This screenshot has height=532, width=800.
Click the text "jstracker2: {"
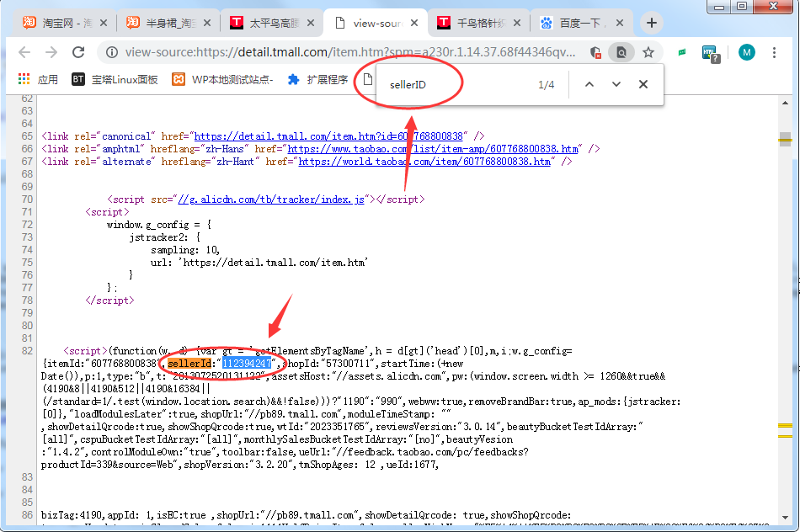click(165, 237)
